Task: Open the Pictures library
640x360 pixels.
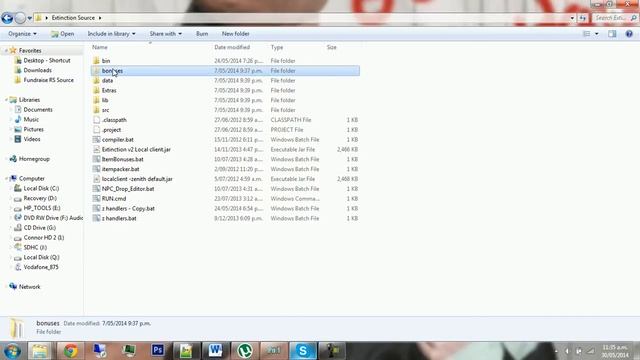Action: tap(33, 129)
